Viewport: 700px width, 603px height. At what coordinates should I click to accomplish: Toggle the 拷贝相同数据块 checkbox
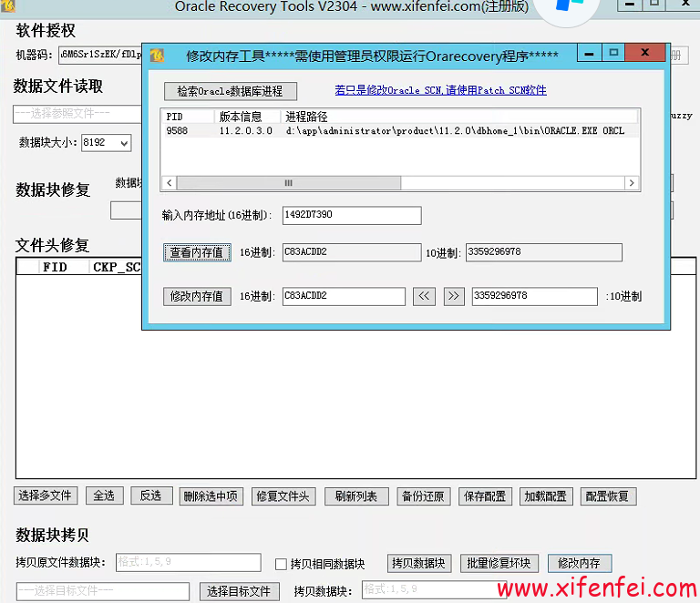click(x=281, y=564)
